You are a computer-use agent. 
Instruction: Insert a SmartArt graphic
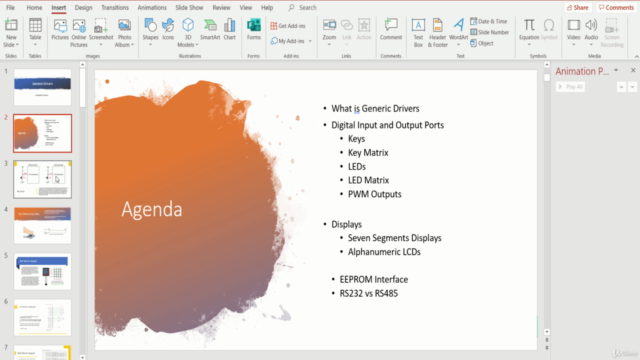click(210, 29)
